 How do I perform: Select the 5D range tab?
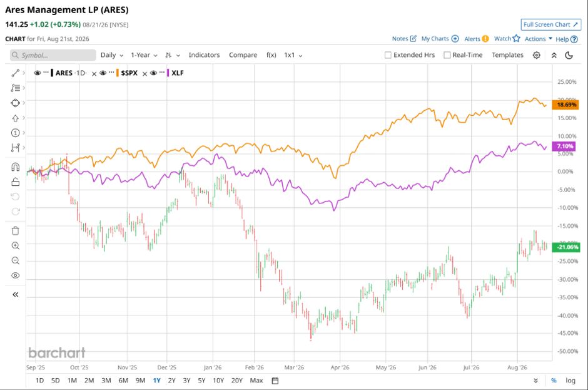point(56,381)
